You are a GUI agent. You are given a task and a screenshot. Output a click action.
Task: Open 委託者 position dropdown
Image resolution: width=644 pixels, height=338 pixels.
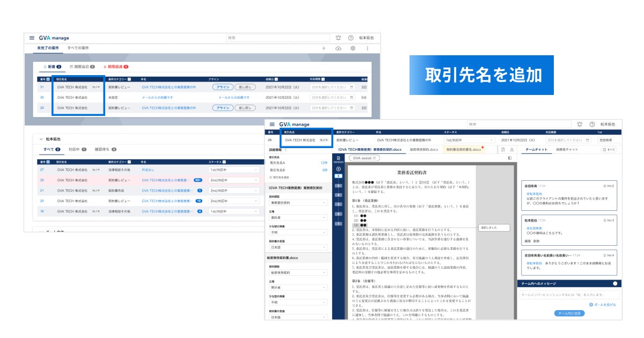[x=298, y=218]
